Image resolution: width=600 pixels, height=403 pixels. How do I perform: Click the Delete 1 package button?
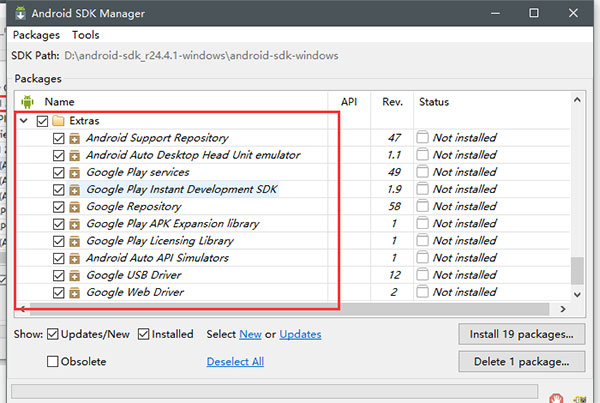tap(520, 361)
